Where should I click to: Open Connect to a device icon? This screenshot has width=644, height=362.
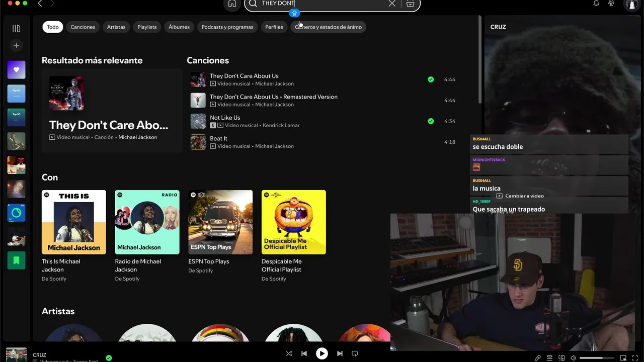[x=561, y=358]
